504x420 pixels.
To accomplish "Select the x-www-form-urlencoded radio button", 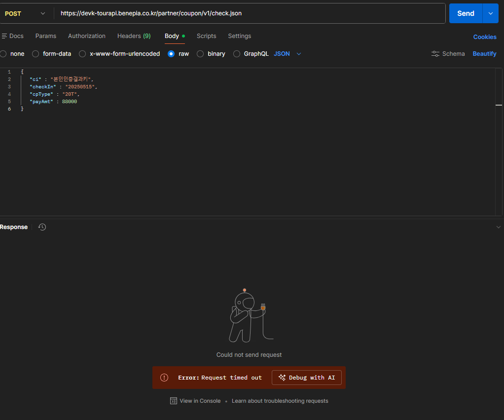I will (82, 54).
